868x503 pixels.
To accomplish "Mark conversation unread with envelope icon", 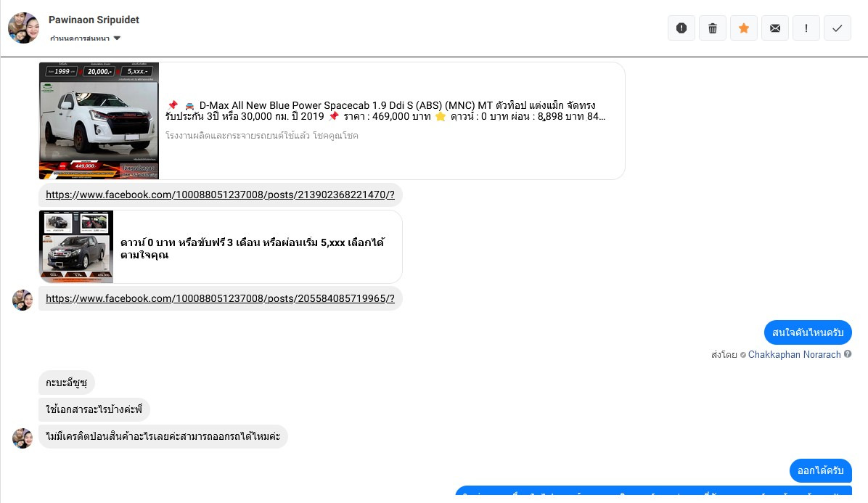I will (x=775, y=28).
